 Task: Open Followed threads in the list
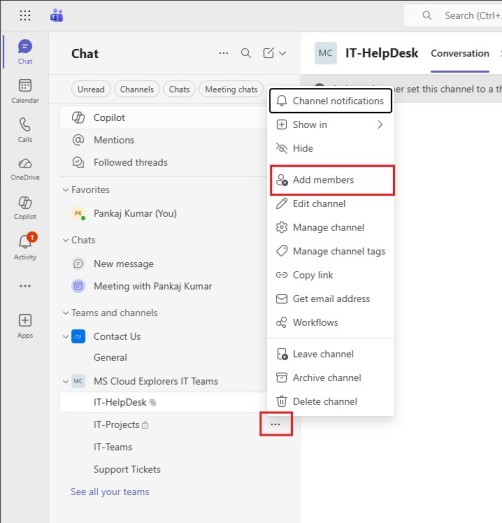point(163,162)
